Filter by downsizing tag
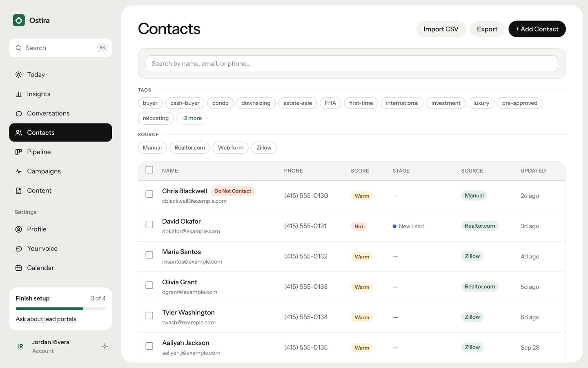 (256, 103)
